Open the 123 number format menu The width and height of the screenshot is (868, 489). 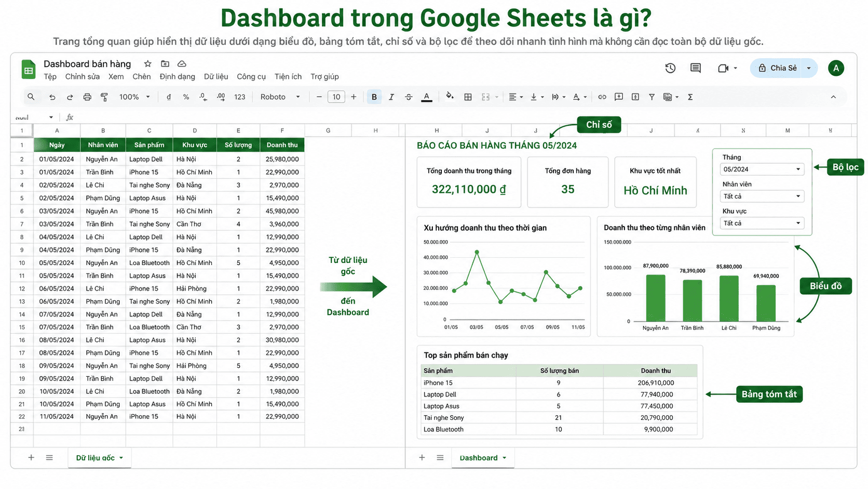[x=239, y=97]
